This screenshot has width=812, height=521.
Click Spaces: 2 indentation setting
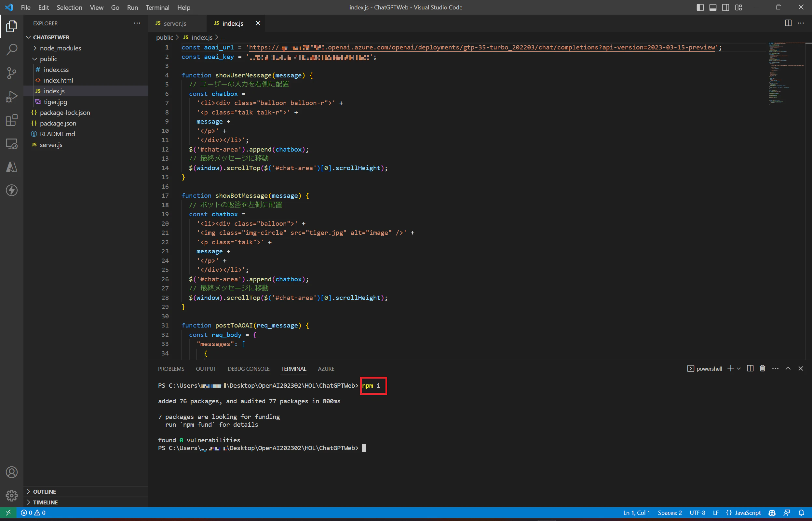[x=670, y=513]
